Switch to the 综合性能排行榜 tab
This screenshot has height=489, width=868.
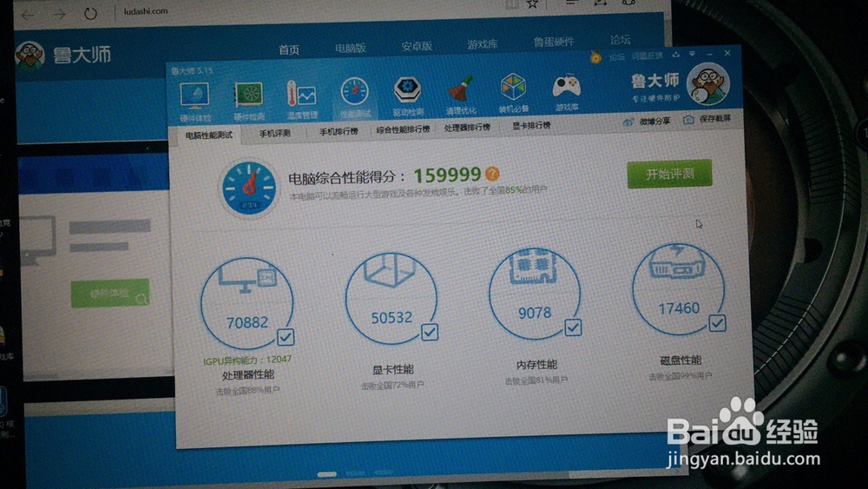point(403,129)
